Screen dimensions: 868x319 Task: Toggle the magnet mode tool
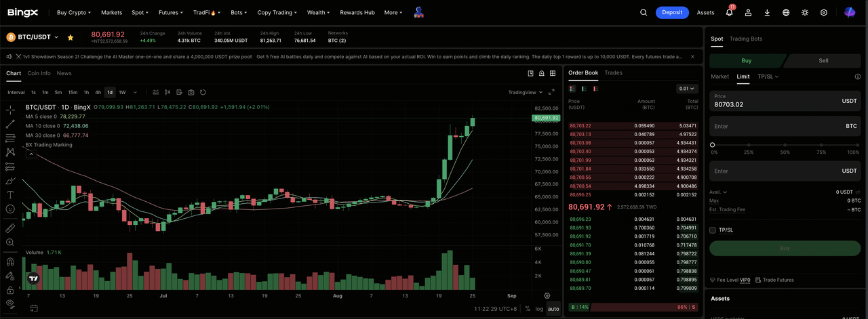coord(10,261)
